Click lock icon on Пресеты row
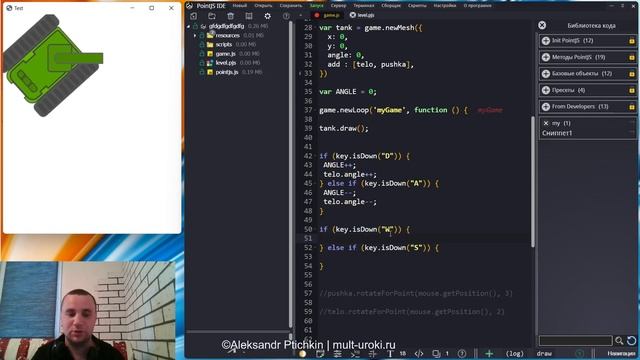The width and height of the screenshot is (640, 360). click(632, 90)
